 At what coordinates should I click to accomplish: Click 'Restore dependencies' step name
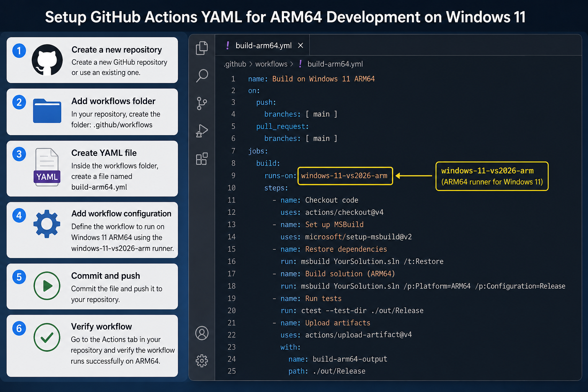tap(346, 249)
